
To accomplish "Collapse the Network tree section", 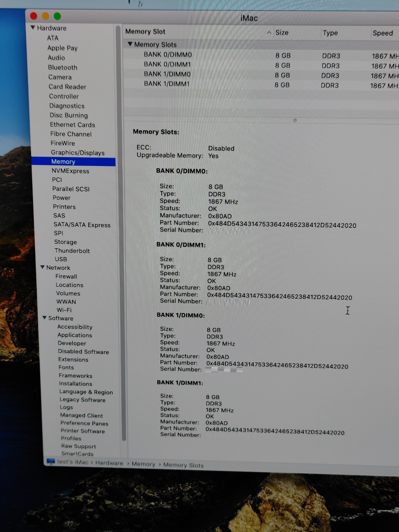I will pyautogui.click(x=43, y=267).
